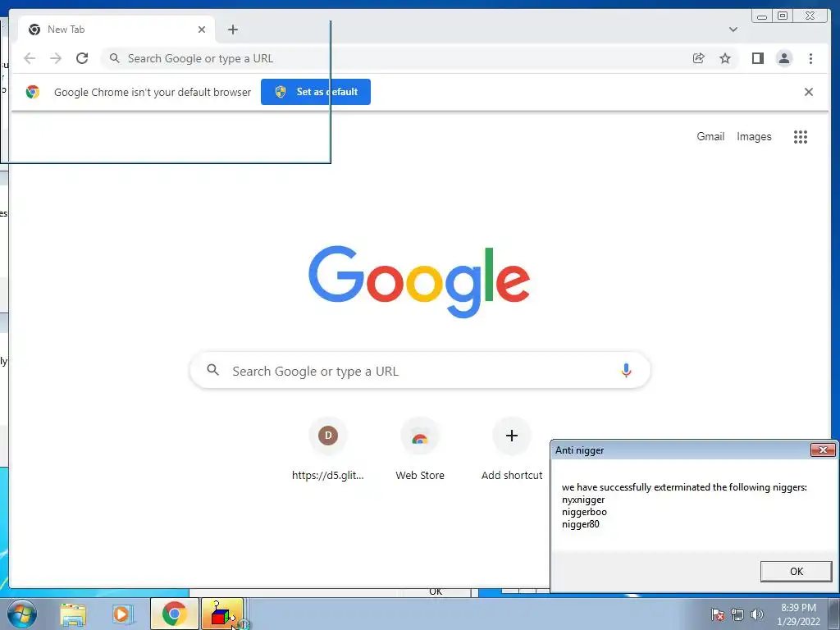Click the Google logo
Image resolution: width=840 pixels, height=630 pixels.
(x=419, y=282)
